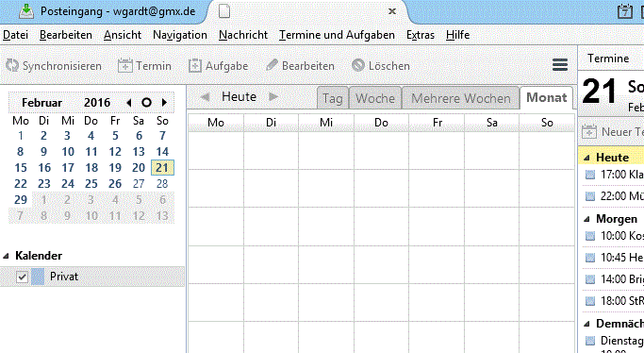
Task: Uncheck the Privat calendar checkbox
Action: coord(23,277)
